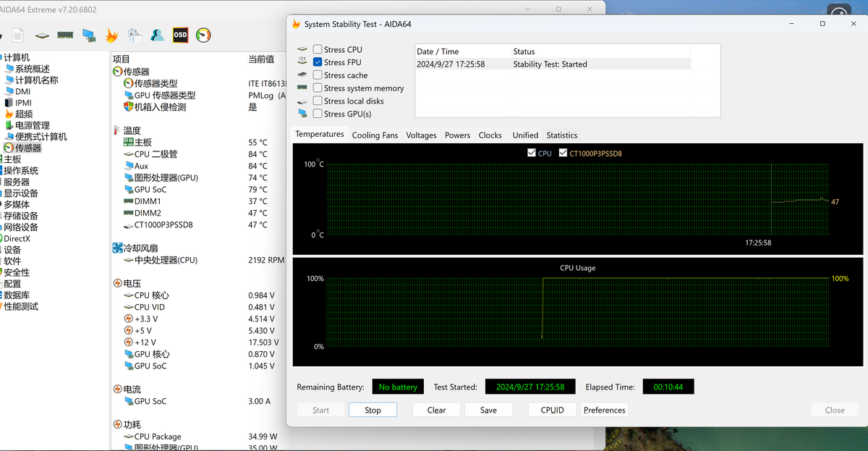
Task: Click the Elapsed Time value 00:10:44
Action: pyautogui.click(x=668, y=387)
